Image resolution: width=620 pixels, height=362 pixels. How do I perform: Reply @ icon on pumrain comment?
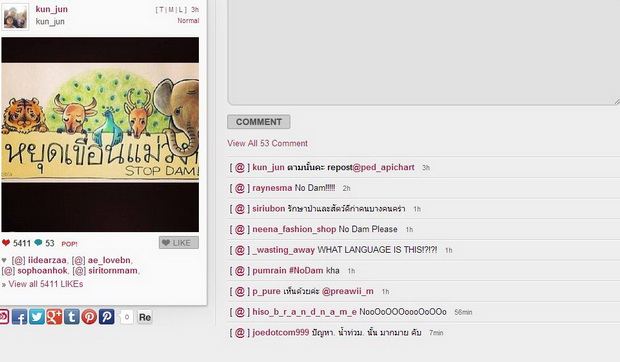(240, 271)
